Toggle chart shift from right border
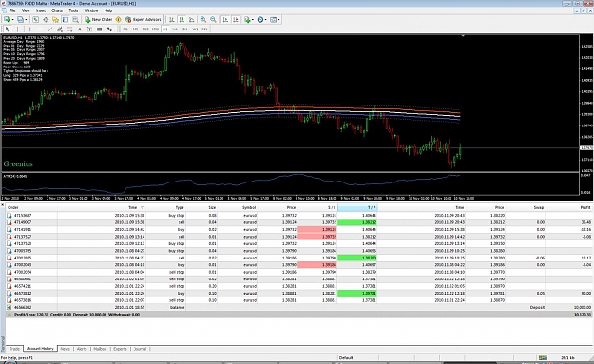Viewport: 594px width, 364px height. point(236,19)
